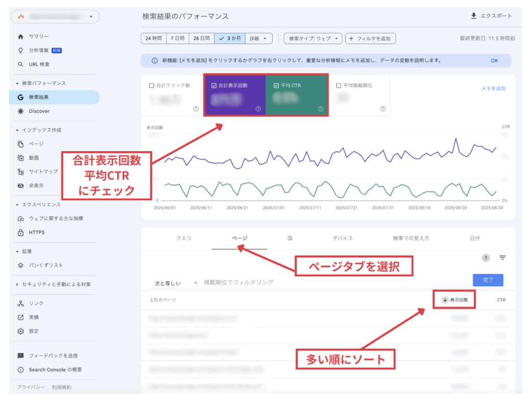Switch to the クエリ tab

click(184, 239)
